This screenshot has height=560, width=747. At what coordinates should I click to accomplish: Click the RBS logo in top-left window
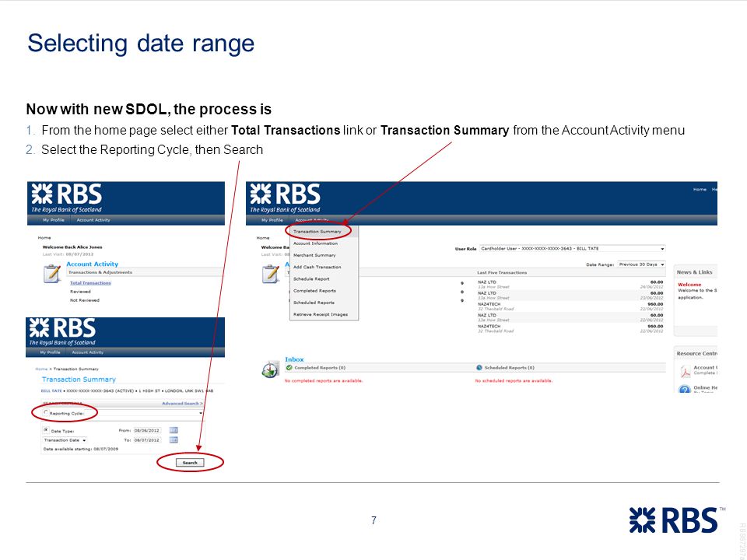(67, 198)
